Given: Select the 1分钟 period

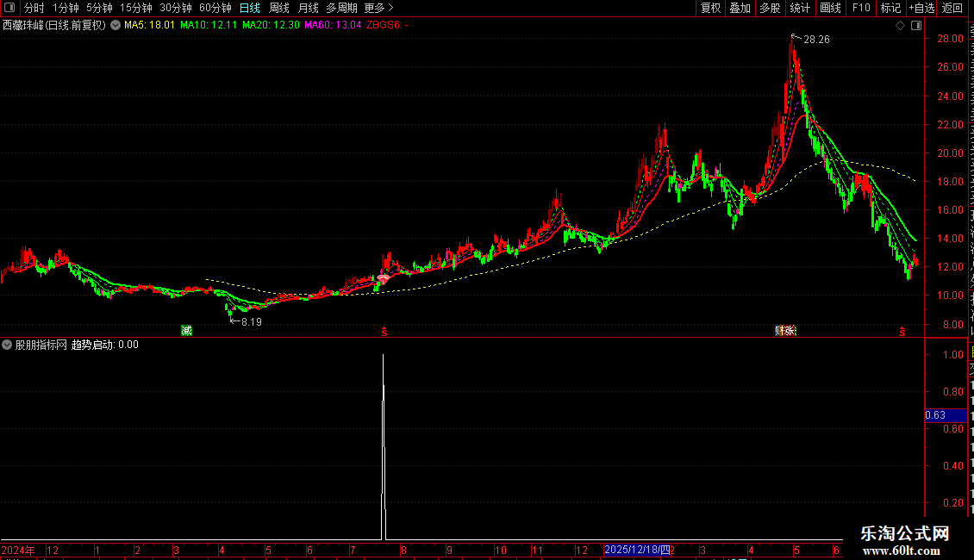Looking at the screenshot, I should pyautogui.click(x=66, y=8).
